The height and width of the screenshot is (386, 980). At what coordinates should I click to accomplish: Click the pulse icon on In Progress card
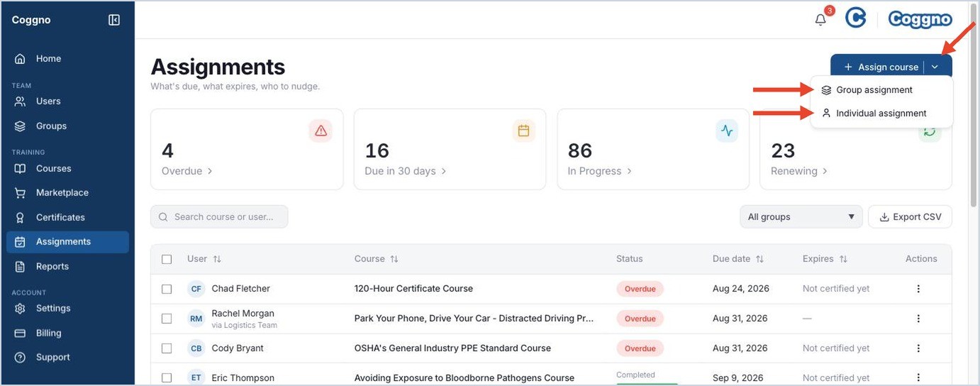[x=726, y=131]
